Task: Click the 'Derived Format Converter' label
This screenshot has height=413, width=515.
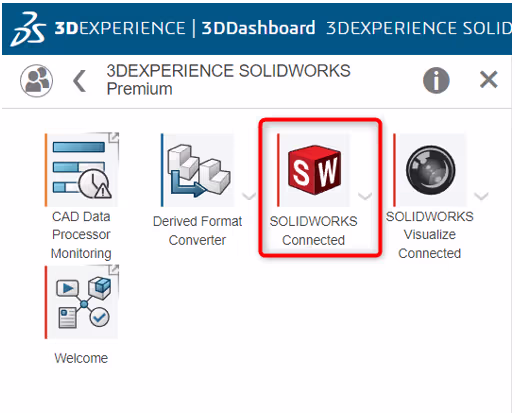Action: pyautogui.click(x=197, y=231)
